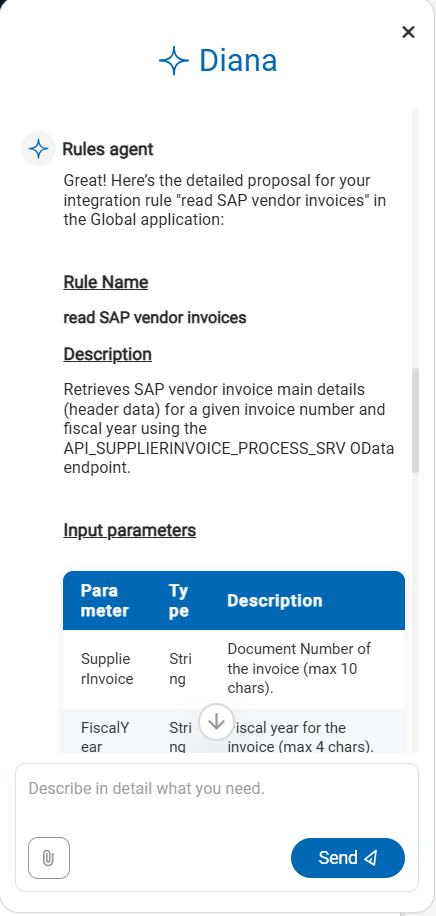Screen dimensions: 436x916
Task: Close the Diana chat panel
Action: (x=408, y=32)
